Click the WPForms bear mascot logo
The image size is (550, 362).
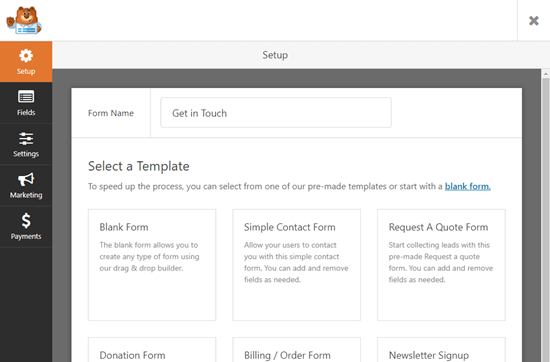coord(24,20)
